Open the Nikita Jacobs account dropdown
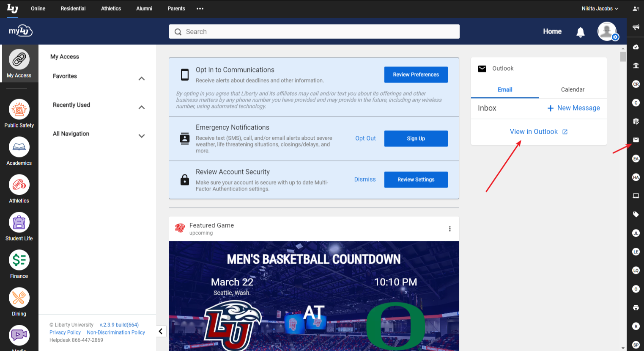644x351 pixels. point(600,8)
